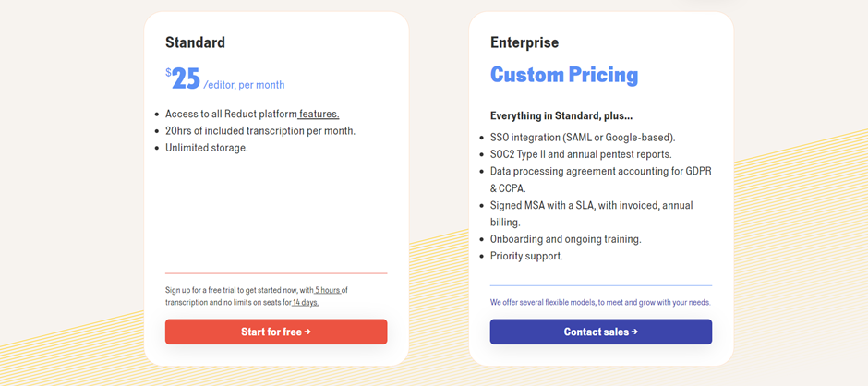Click the per editor, per month text
868x386 pixels.
click(244, 85)
